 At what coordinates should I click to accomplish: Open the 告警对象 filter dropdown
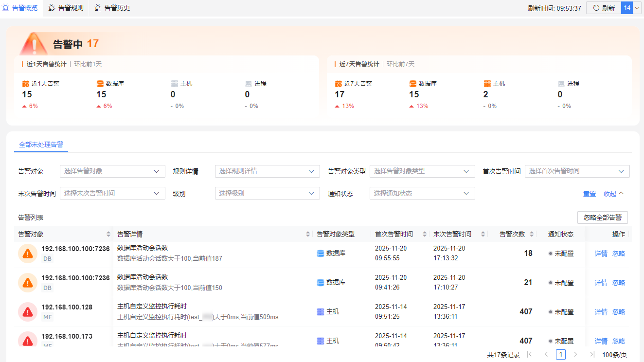point(112,171)
